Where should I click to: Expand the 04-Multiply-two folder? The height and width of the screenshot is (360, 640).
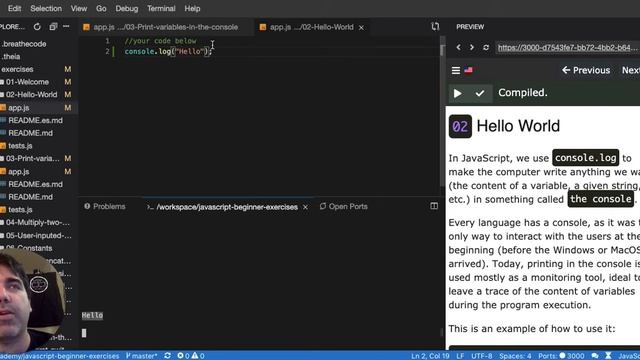[39, 222]
